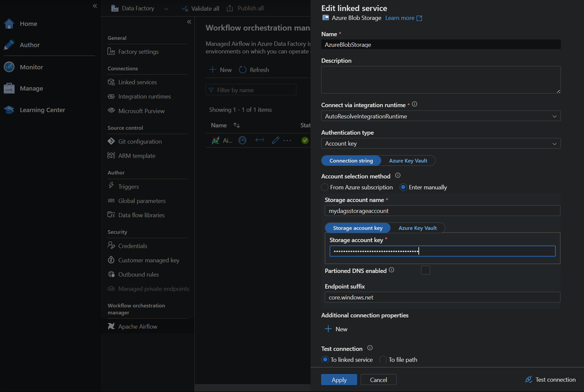The image size is (584, 392).
Task: Select From Azure subscription radio button
Action: pos(325,188)
